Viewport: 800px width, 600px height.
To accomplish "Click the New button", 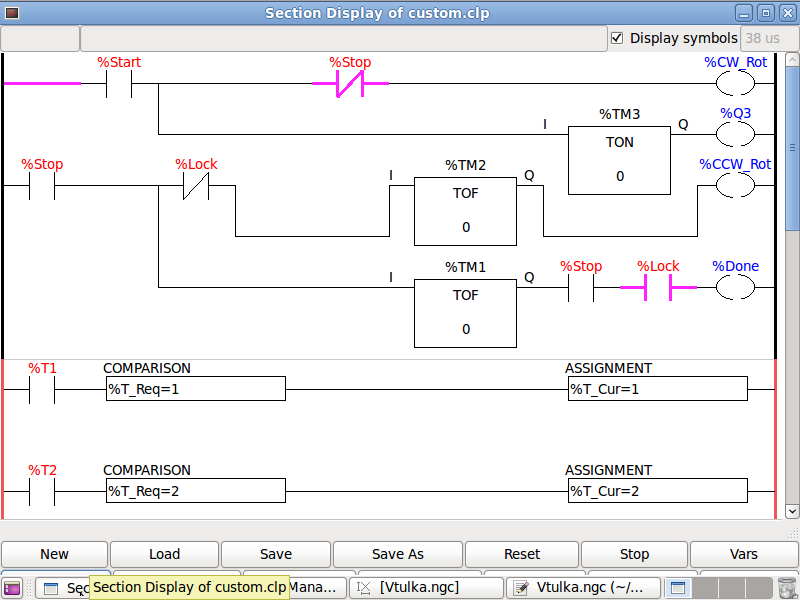I will [55, 554].
